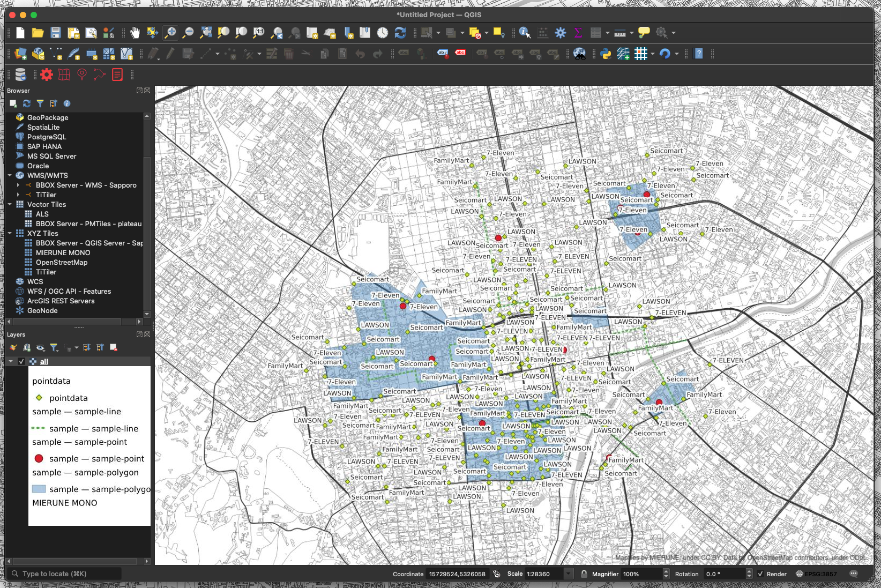
Task: Zoom to native resolution with the 1:1 icon
Action: click(259, 33)
